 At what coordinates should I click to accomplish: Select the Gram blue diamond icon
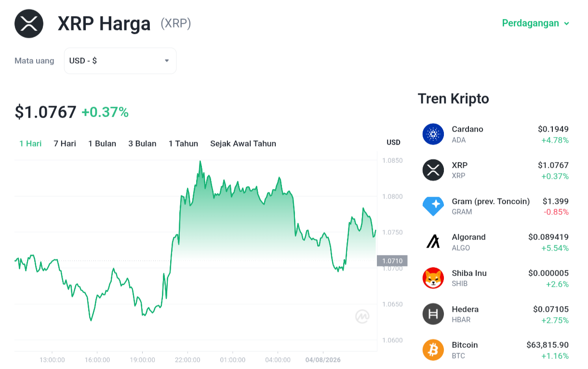[x=433, y=206]
